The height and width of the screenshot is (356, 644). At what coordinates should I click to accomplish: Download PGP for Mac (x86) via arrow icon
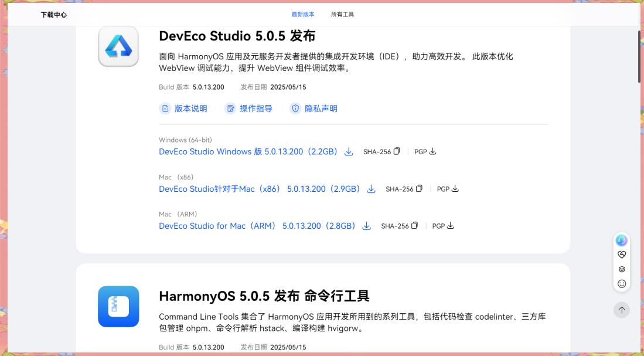pyautogui.click(x=455, y=189)
